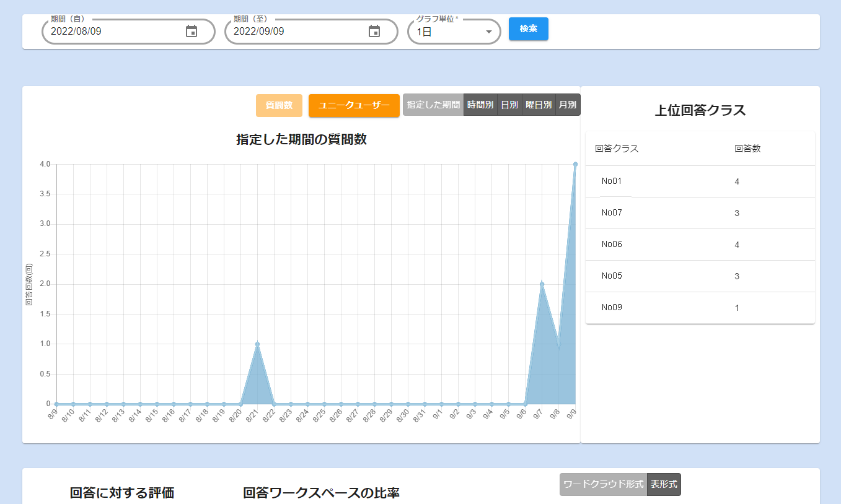Click the 期間（自） start date field
The height and width of the screenshot is (504, 841).
115,32
